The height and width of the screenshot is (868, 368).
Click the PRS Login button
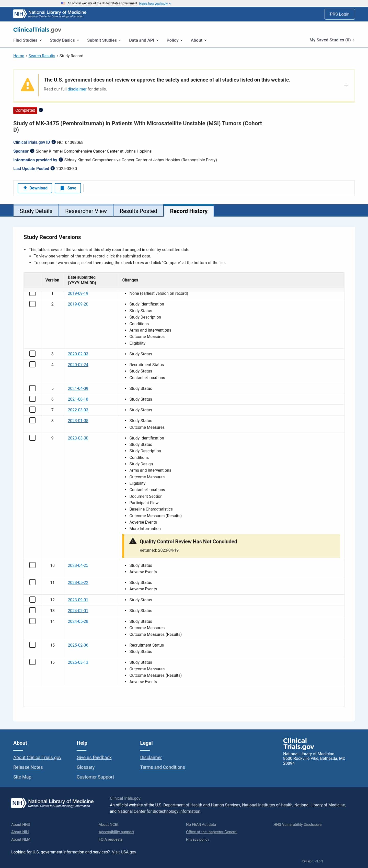[339, 14]
